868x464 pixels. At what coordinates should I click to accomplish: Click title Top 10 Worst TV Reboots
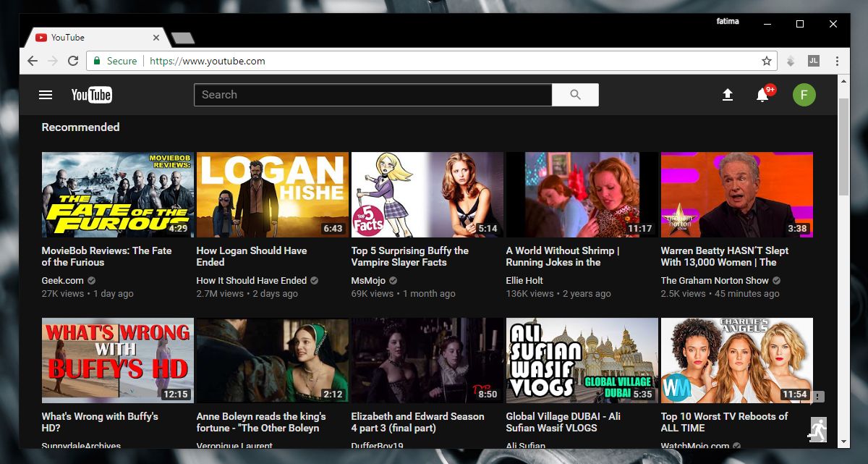pyautogui.click(x=725, y=422)
